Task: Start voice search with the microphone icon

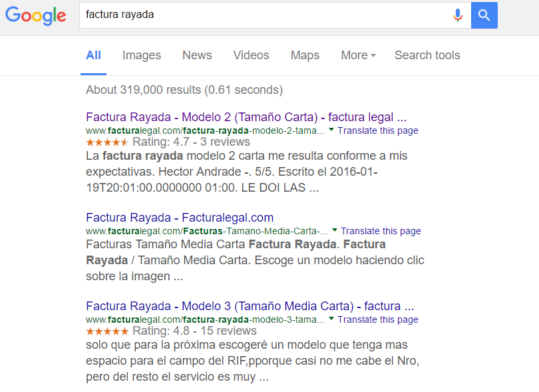Action: tap(458, 15)
